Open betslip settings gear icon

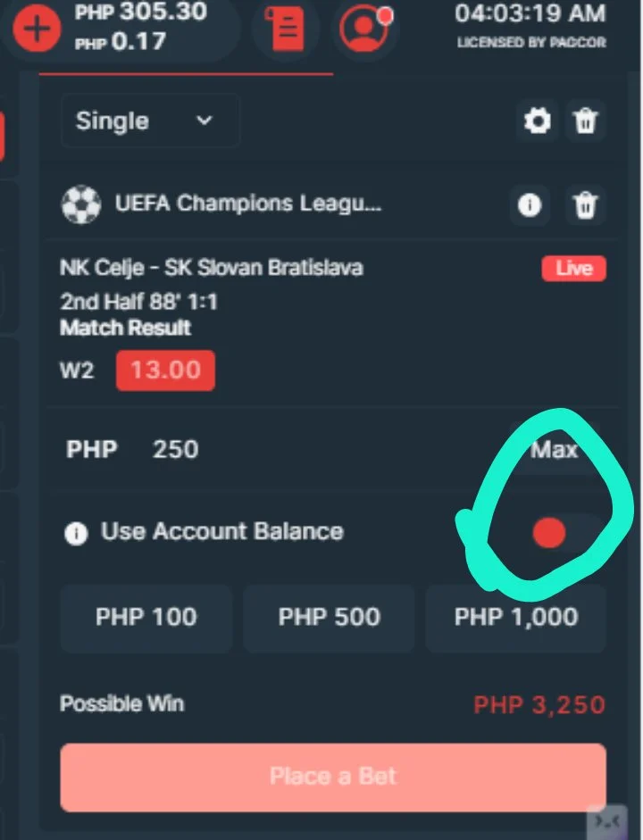click(538, 121)
